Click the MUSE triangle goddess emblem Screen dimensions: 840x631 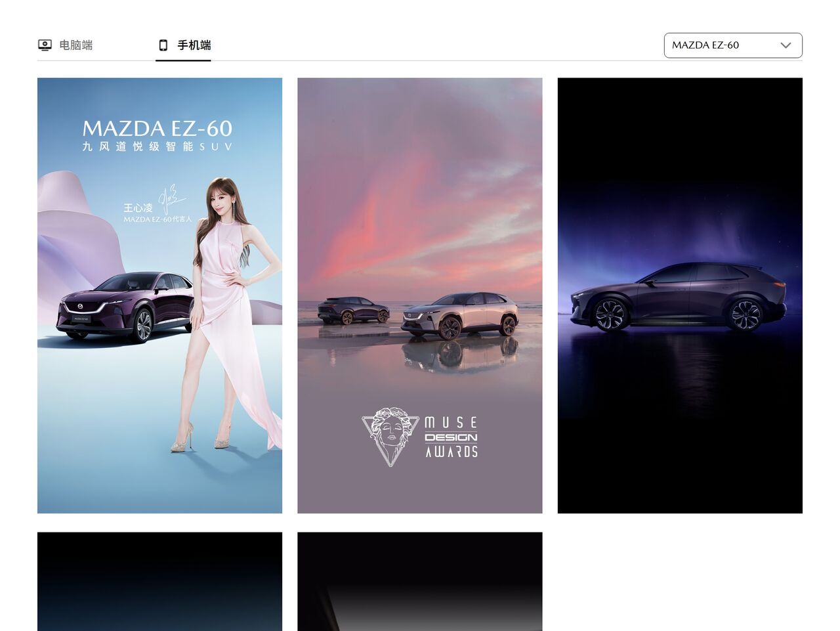[x=390, y=436]
